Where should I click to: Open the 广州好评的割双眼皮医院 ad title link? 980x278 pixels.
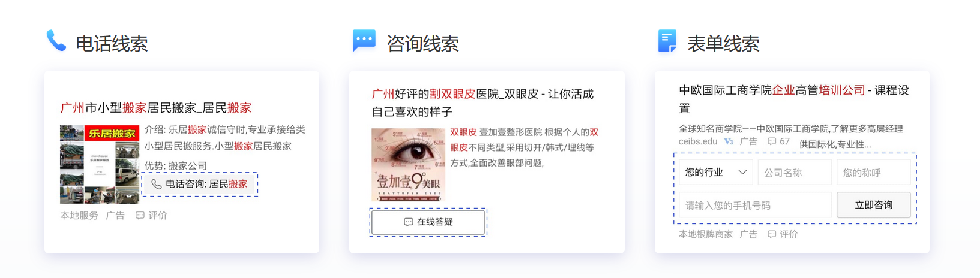pos(482,103)
